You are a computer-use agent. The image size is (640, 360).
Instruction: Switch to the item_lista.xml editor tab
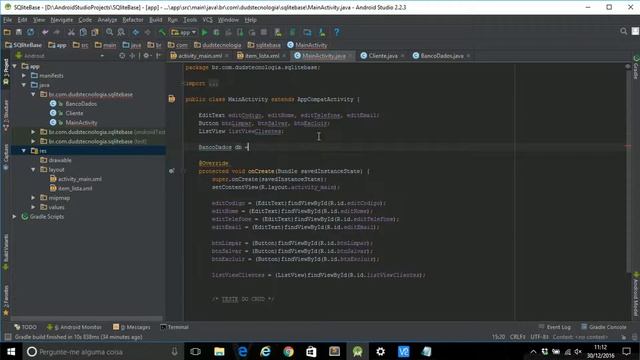(x=261, y=56)
